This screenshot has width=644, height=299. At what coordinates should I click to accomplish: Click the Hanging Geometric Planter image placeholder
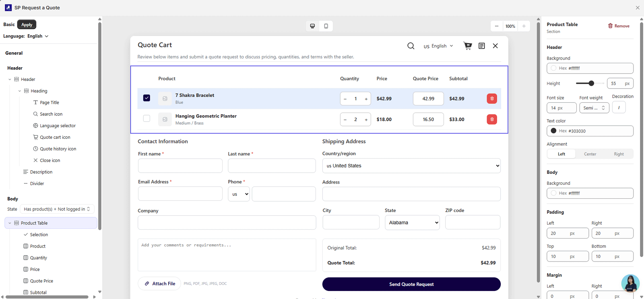point(165,120)
